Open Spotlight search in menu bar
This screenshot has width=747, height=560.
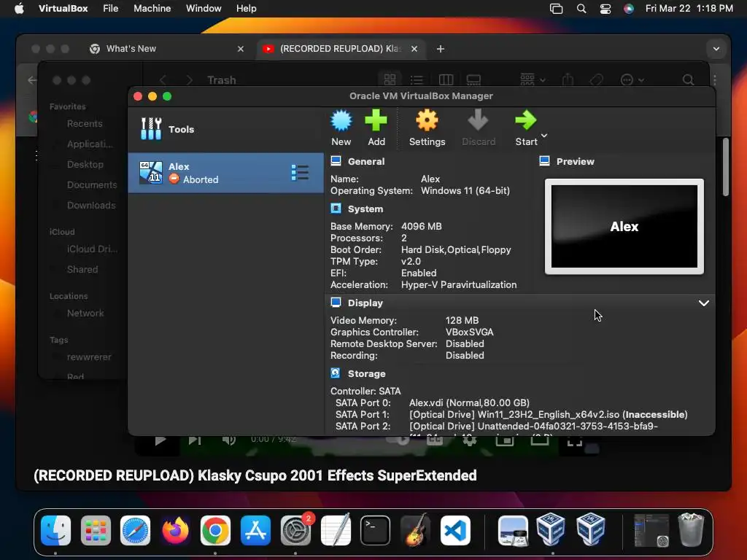581,9
